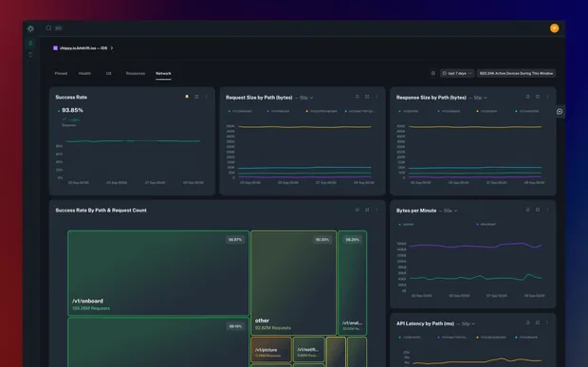This screenshot has width=588, height=367.
Task: Click the other treemap tile
Action: [x=294, y=283]
